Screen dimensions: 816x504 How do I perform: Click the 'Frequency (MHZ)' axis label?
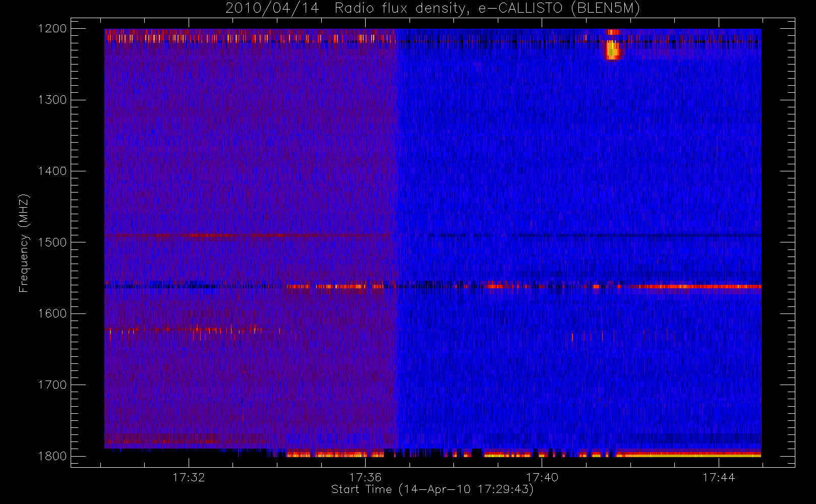point(24,243)
